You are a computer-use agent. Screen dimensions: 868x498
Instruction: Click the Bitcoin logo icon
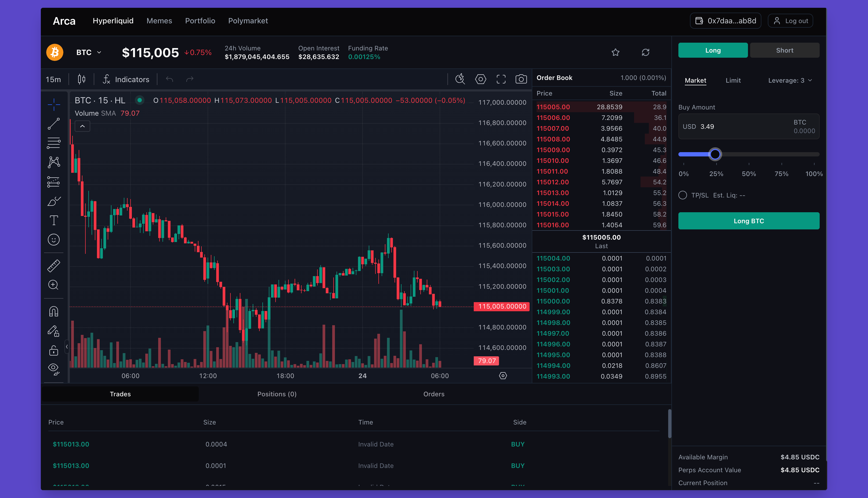pyautogui.click(x=55, y=52)
